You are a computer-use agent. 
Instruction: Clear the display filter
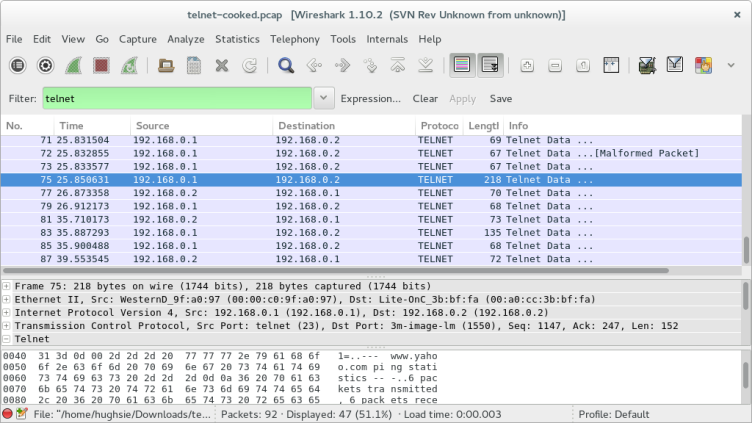coord(425,98)
